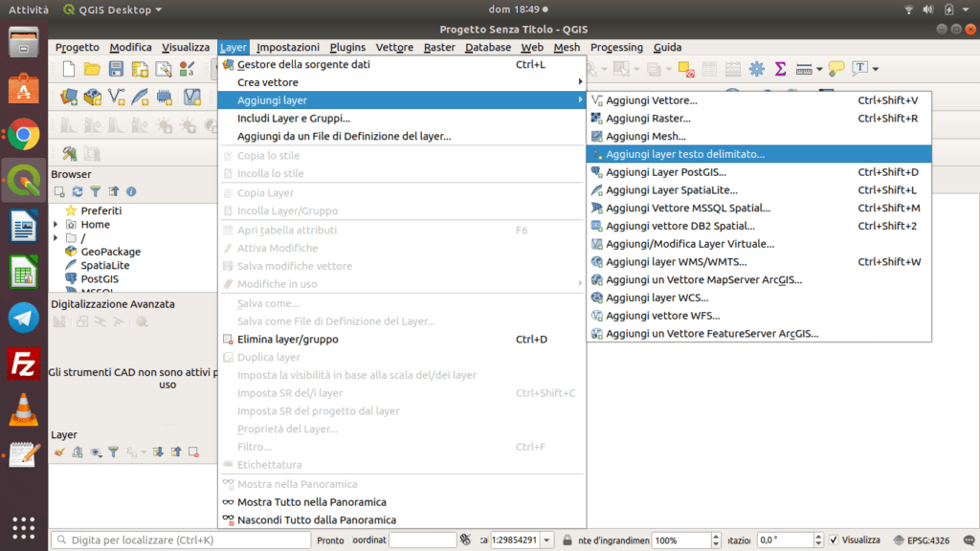
Task: Click the Refresh icon in Browser panel
Action: pyautogui.click(x=78, y=191)
